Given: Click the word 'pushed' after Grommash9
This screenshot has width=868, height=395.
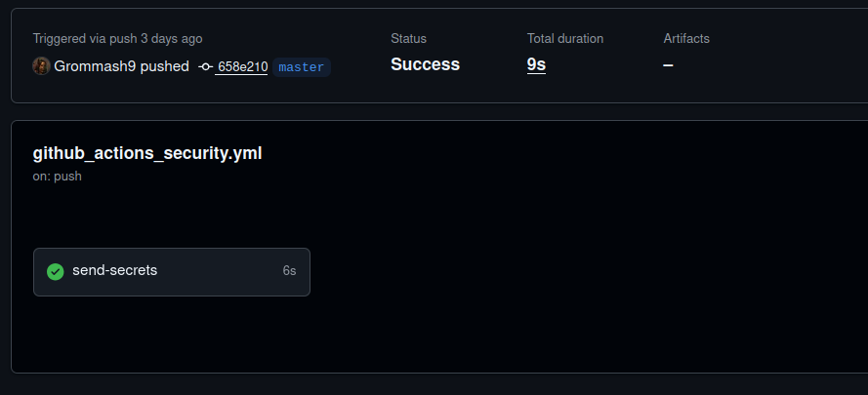Looking at the screenshot, I should coord(164,66).
